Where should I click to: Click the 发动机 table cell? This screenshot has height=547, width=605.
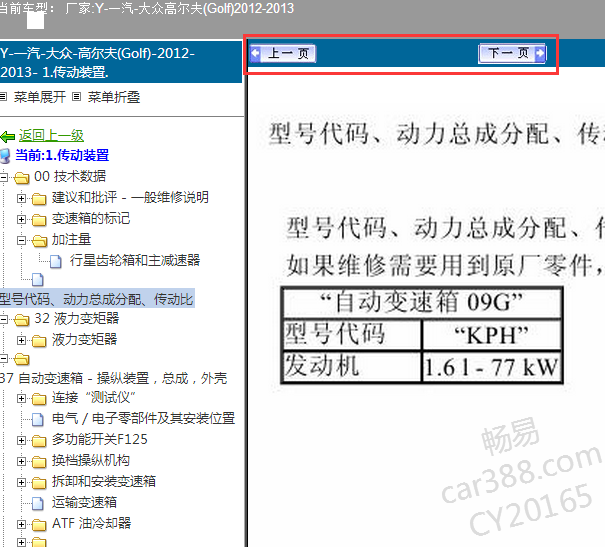[352, 366]
